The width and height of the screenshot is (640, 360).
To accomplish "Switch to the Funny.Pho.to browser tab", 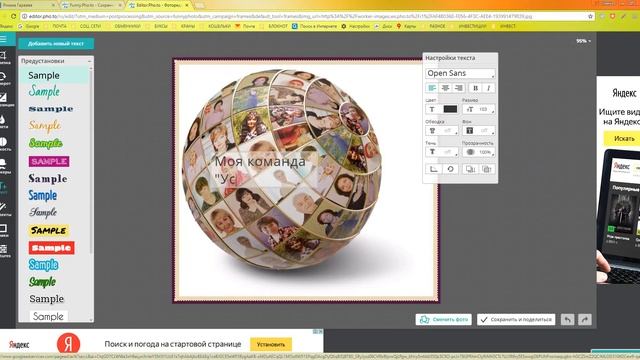I will click(x=92, y=5).
